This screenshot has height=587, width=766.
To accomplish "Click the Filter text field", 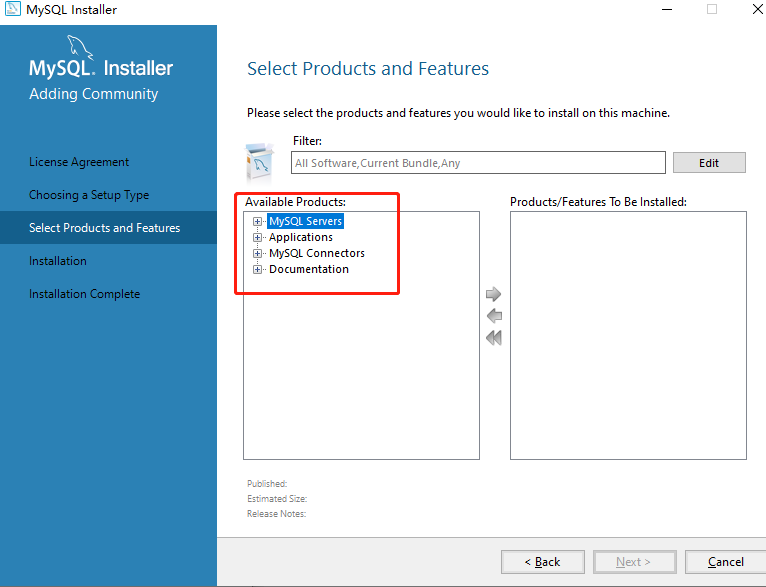I will [x=478, y=163].
